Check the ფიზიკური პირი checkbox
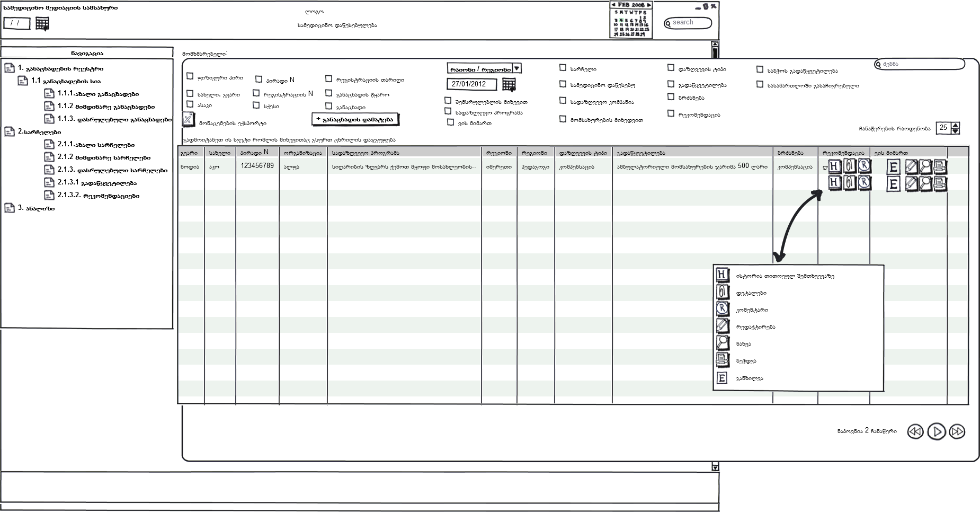 pos(190,76)
